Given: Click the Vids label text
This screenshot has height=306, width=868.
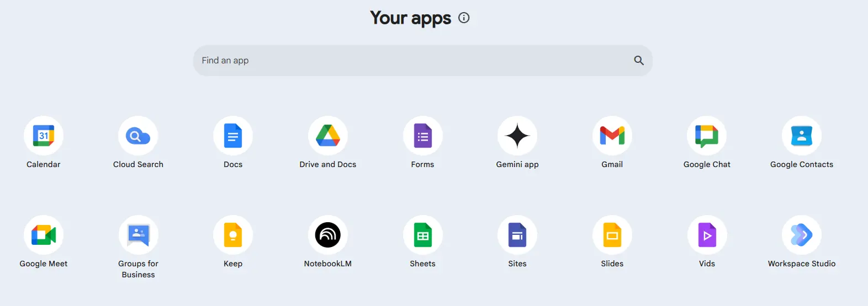Looking at the screenshot, I should pyautogui.click(x=707, y=264).
